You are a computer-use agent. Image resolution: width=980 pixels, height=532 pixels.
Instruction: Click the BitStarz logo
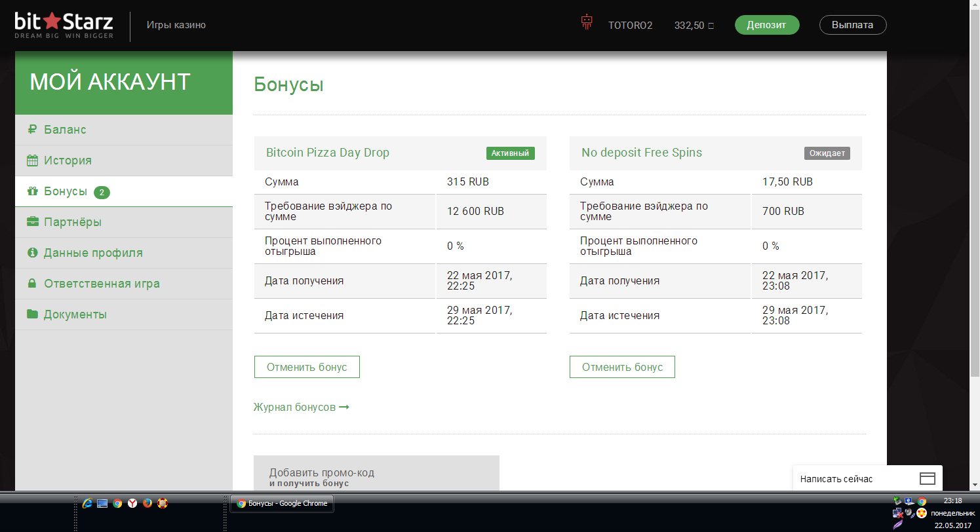coord(64,26)
